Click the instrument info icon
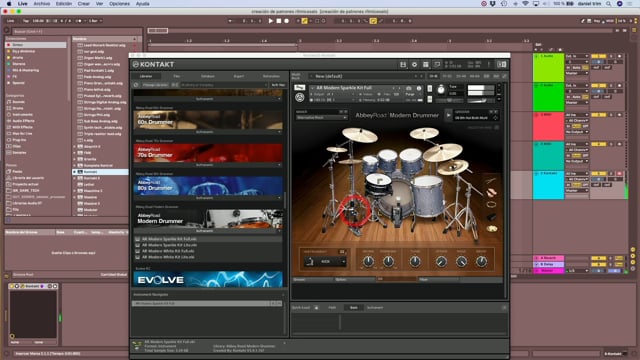 point(418,88)
